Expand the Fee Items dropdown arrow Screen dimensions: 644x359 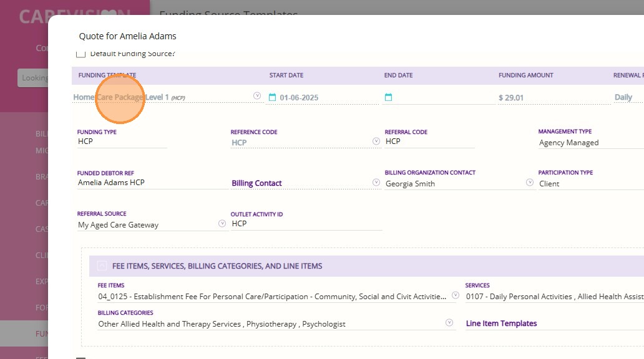456,295
